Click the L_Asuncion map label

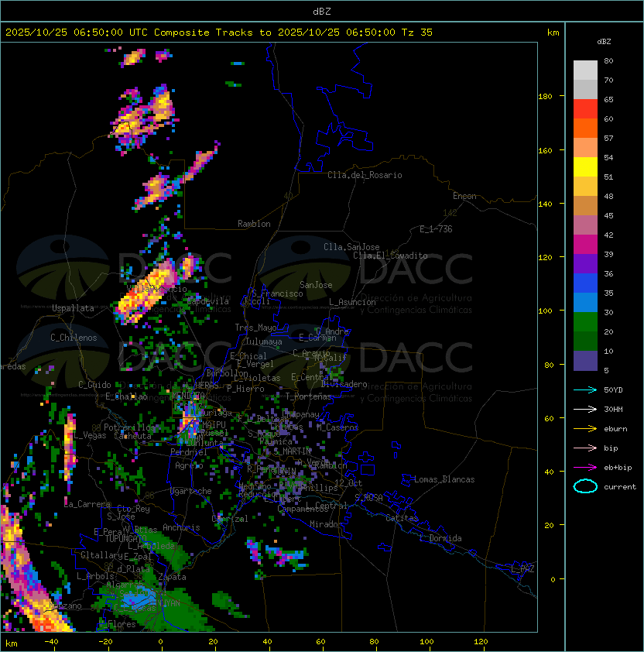[352, 302]
